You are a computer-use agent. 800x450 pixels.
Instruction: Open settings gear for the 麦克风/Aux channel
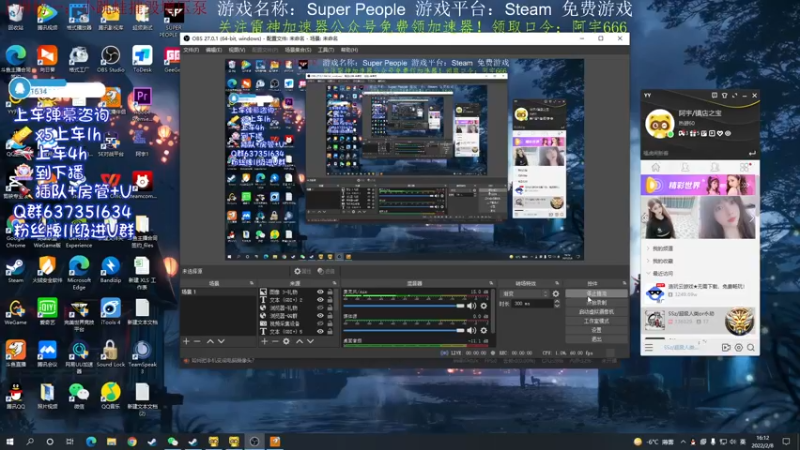click(484, 306)
